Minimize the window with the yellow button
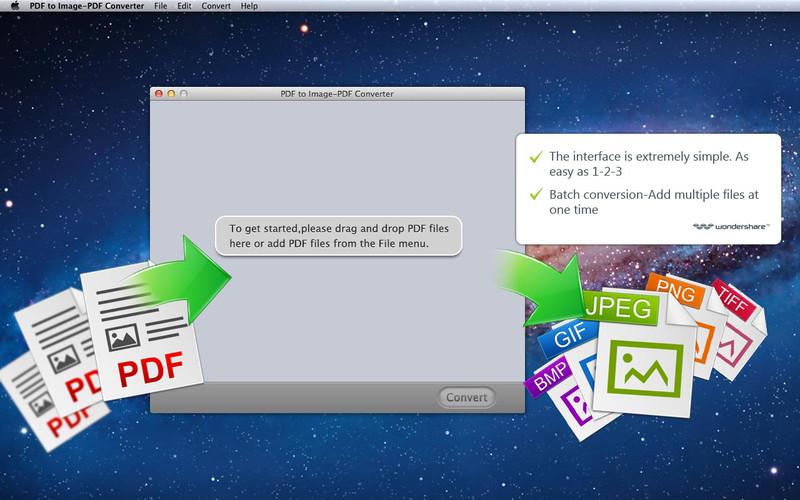 click(x=171, y=94)
